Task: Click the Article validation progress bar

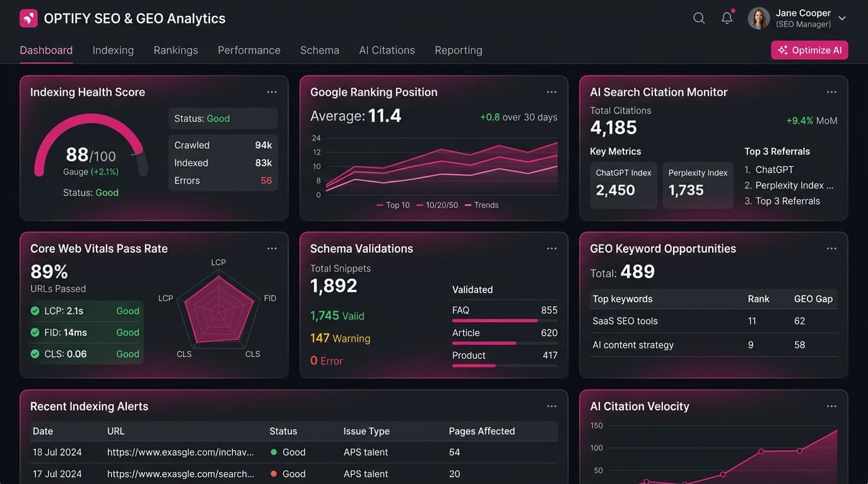Action: (x=505, y=343)
